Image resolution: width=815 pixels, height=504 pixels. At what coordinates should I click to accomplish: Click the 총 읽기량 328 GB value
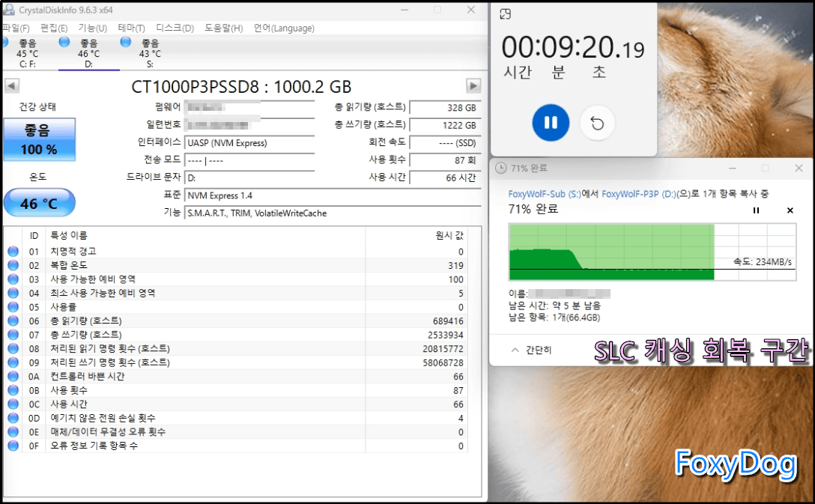click(445, 108)
